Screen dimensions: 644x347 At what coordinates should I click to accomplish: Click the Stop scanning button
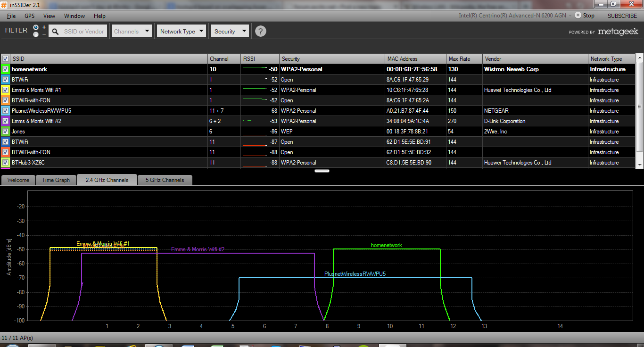click(585, 16)
